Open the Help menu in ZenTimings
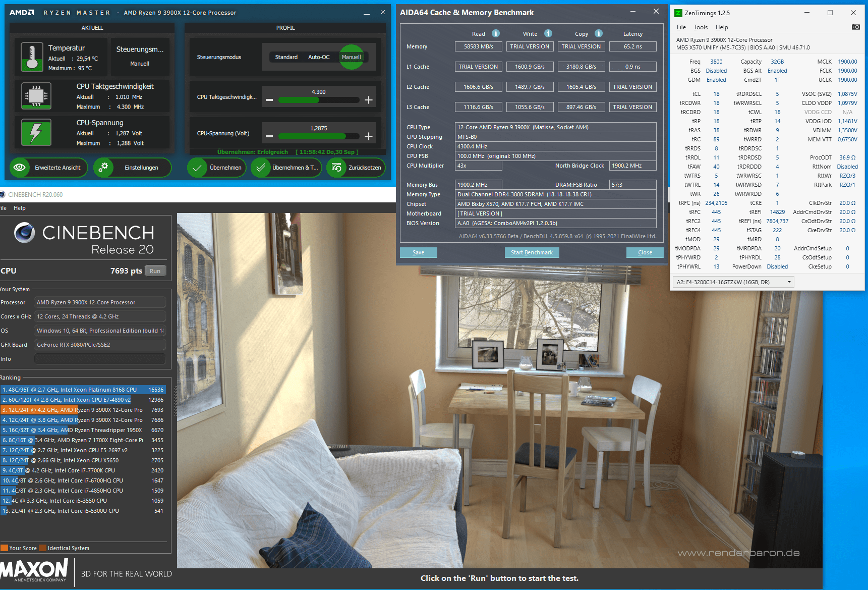Image resolution: width=868 pixels, height=590 pixels. click(722, 27)
